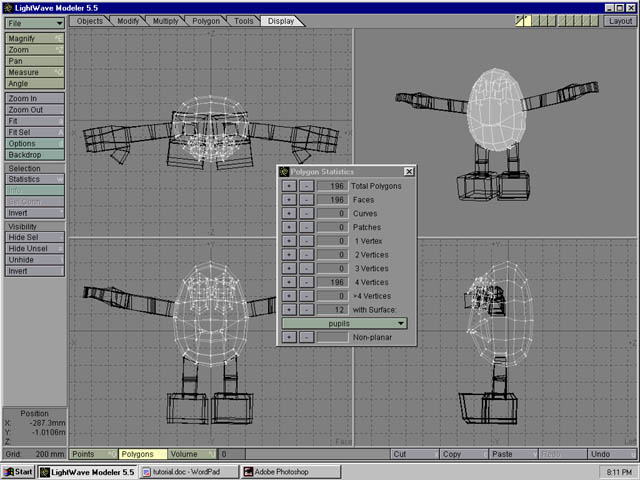The height and width of the screenshot is (480, 640).
Task: Click Invert under Visibility
Action: click(x=34, y=271)
